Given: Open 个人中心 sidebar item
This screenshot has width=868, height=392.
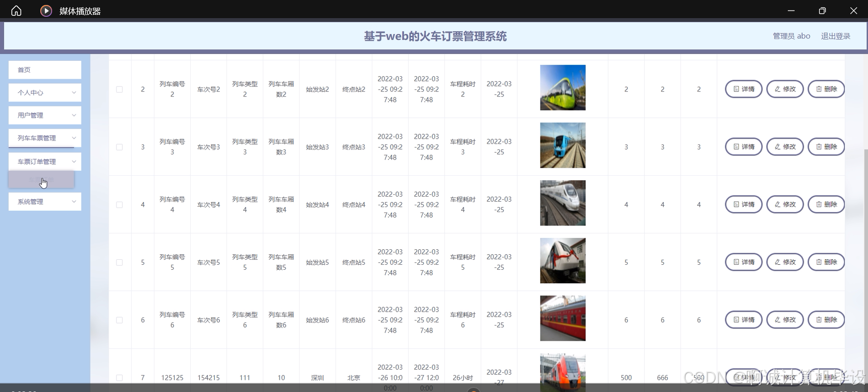Looking at the screenshot, I should click(x=45, y=92).
